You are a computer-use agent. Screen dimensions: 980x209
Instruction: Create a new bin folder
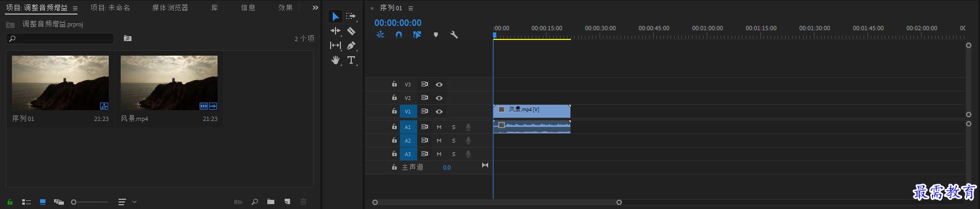(271, 202)
